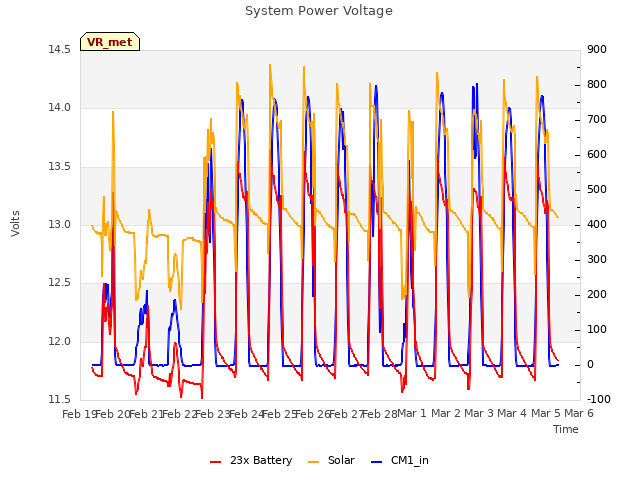Click the Feb 19 date tick label
The image size is (640, 480).
80,414
